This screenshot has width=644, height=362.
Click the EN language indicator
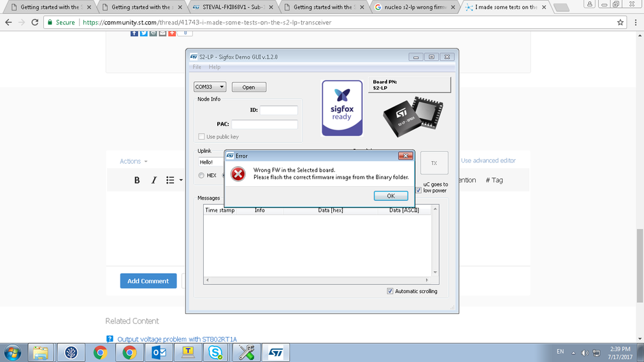pyautogui.click(x=560, y=352)
